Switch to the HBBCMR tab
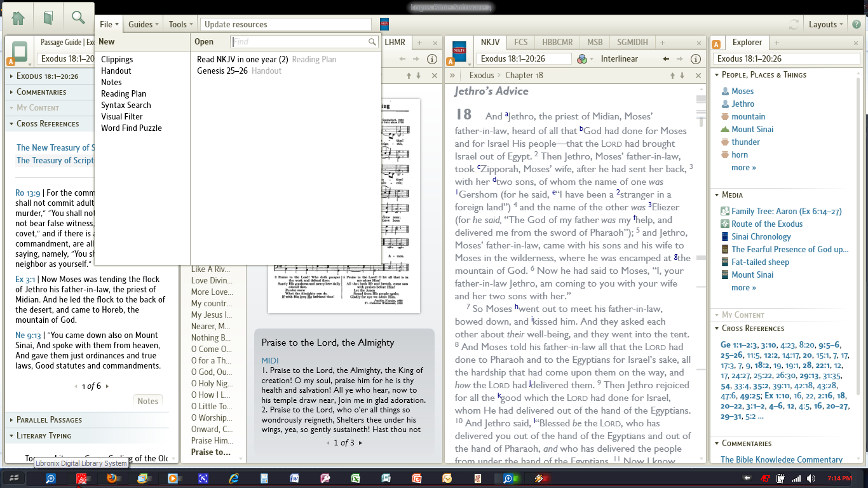 [x=558, y=43]
